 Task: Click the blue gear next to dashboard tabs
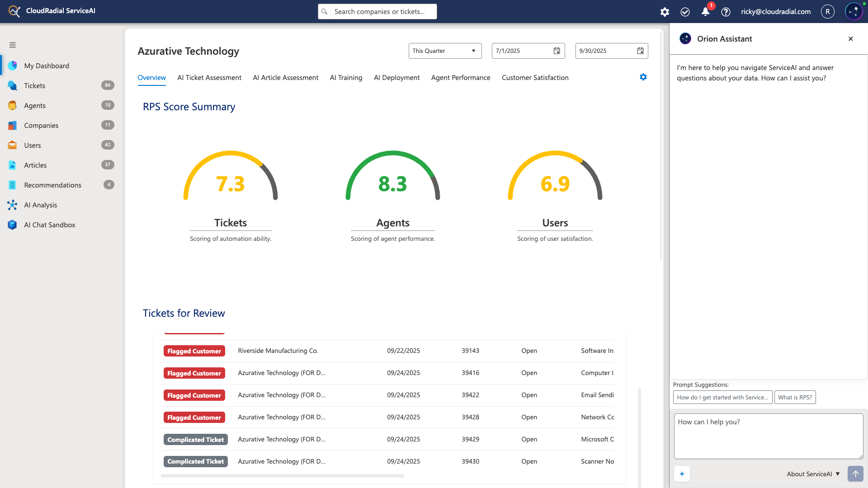(x=643, y=77)
